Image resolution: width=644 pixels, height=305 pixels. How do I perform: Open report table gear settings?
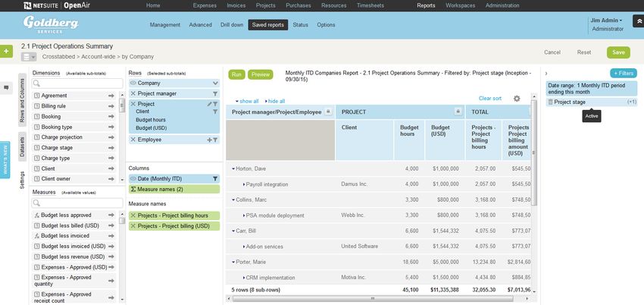click(517, 99)
